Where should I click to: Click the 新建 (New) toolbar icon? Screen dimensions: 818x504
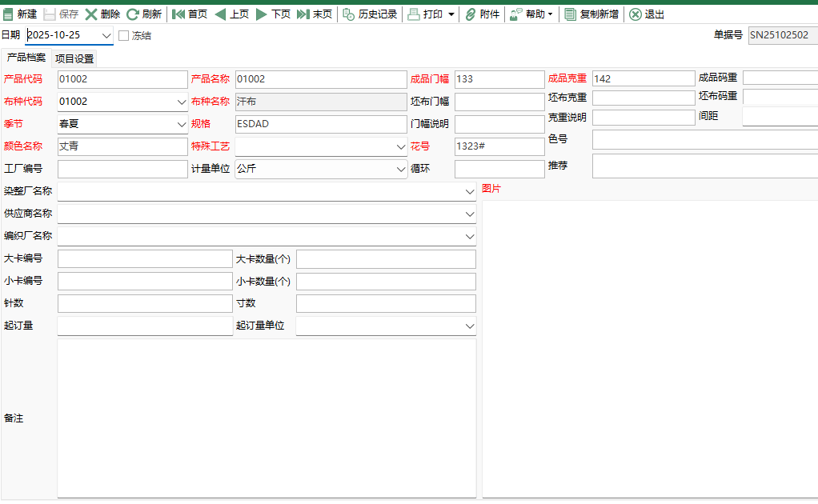(x=9, y=14)
